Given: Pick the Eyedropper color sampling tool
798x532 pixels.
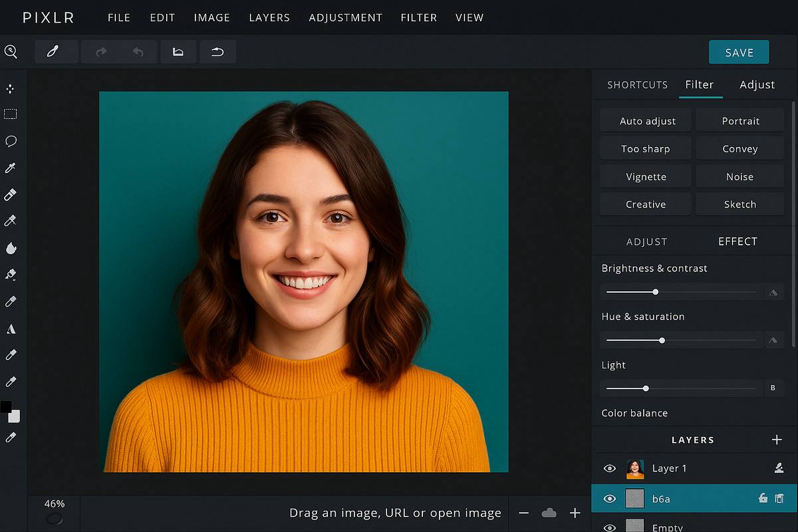Looking at the screenshot, I should [11, 168].
